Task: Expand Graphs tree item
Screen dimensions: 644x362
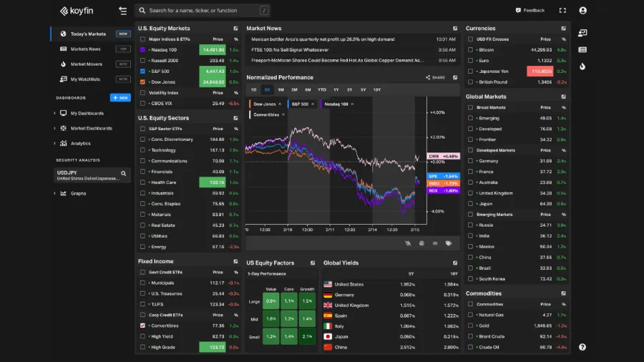Action: (54, 193)
